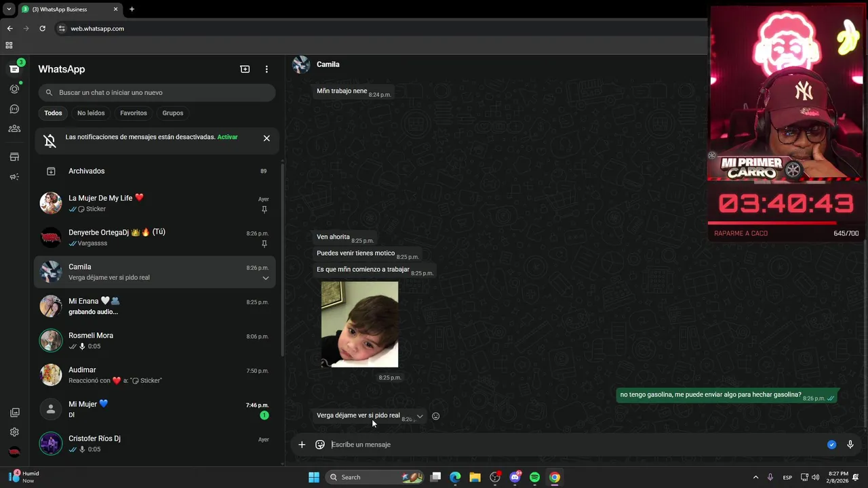Open File Explorer from the taskbar

475,477
